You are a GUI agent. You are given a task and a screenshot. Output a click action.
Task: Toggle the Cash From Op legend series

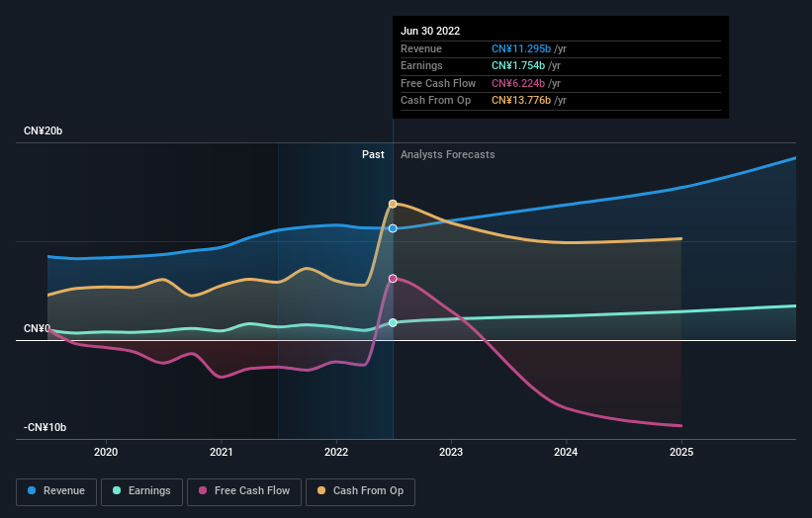pyautogui.click(x=360, y=491)
